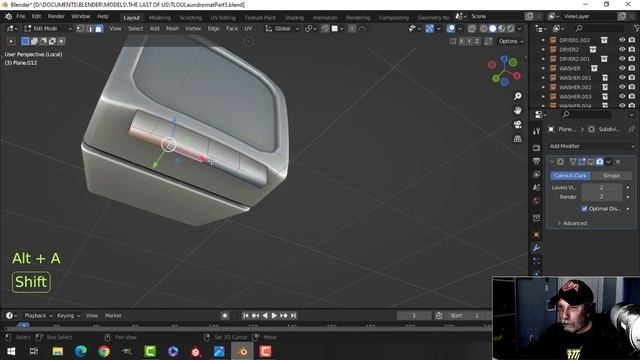Image resolution: width=640 pixels, height=360 pixels.
Task: Open the Modifier properties wrench tab
Action: [x=536, y=248]
